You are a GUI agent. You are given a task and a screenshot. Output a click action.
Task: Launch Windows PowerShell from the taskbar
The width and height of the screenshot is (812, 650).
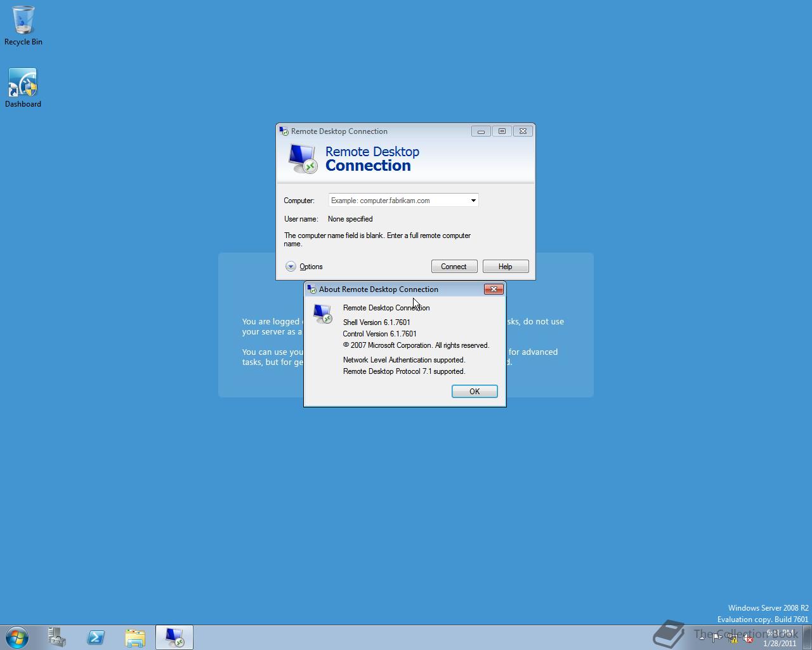tap(96, 637)
